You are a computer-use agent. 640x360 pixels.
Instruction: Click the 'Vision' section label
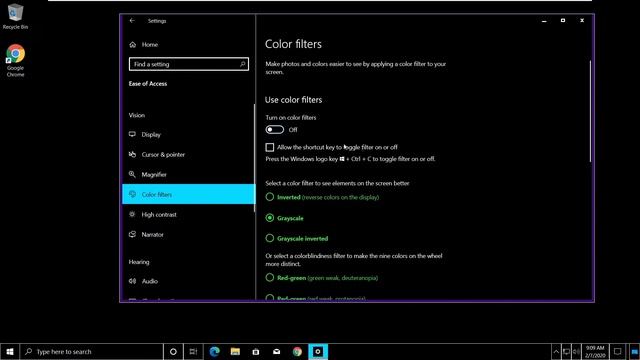pos(137,115)
